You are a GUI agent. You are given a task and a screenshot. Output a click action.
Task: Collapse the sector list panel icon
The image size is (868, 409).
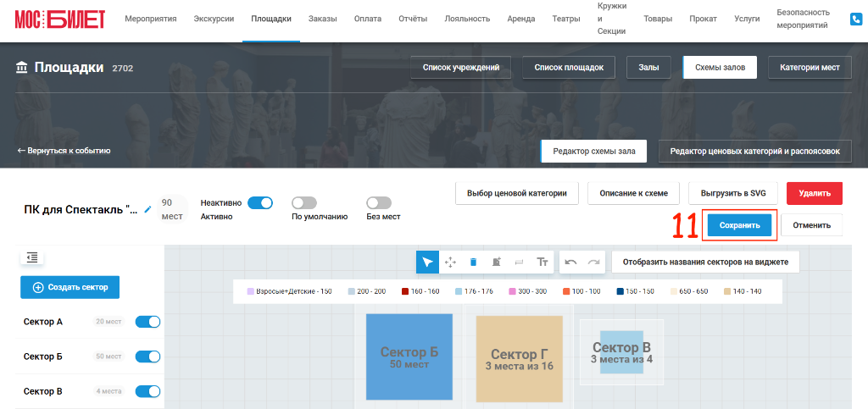[x=32, y=257]
